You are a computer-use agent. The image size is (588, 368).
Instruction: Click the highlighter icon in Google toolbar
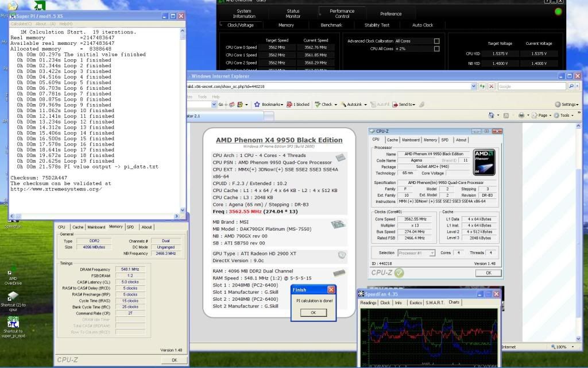tap(421, 105)
